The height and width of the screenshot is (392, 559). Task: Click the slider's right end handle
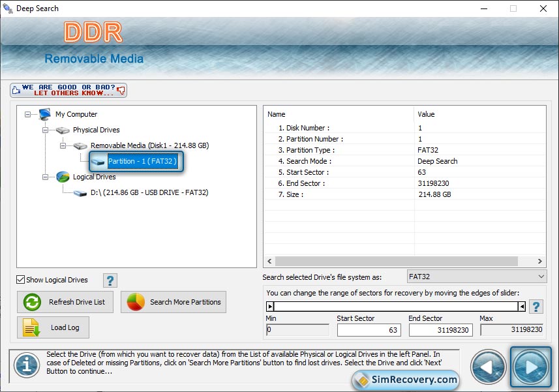coord(522,307)
